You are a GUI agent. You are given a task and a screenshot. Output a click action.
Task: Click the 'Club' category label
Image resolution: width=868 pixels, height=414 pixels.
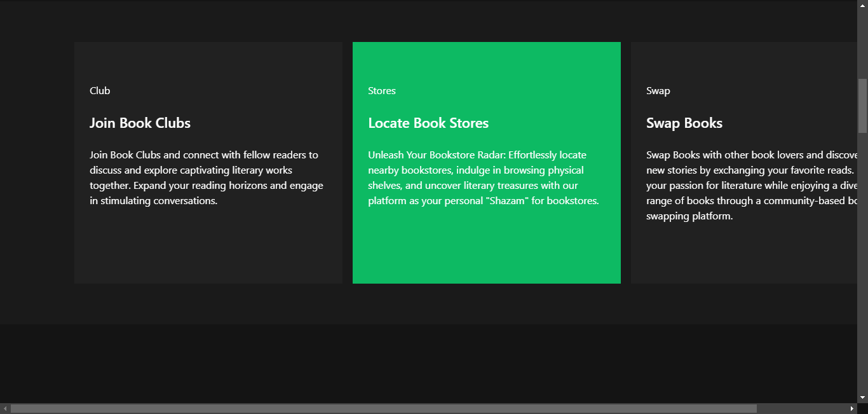100,91
